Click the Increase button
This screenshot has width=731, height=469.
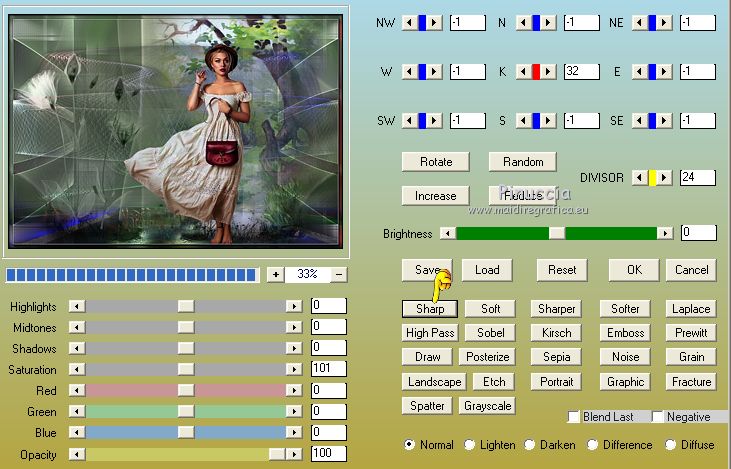[436, 196]
